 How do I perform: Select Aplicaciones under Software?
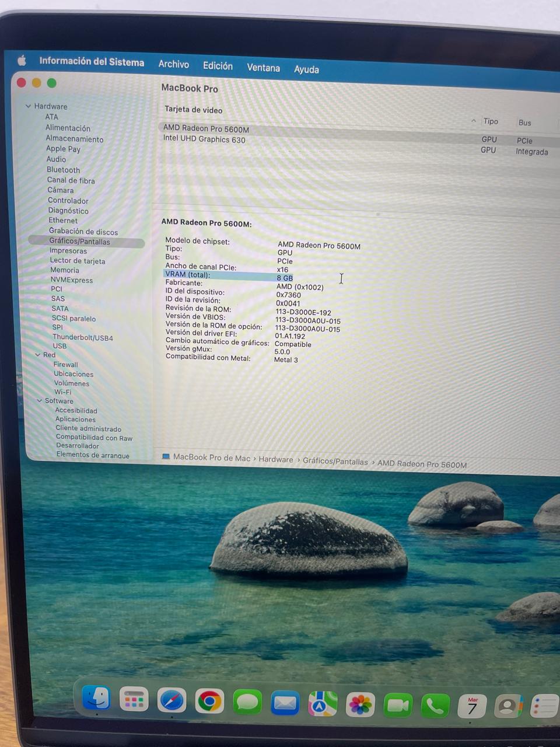tap(76, 419)
